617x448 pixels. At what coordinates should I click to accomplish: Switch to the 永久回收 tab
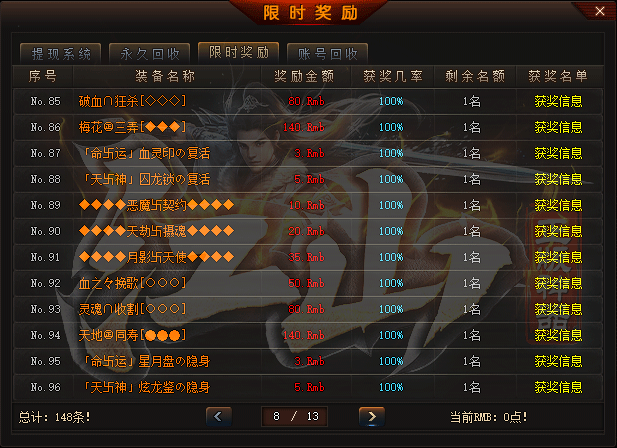(150, 54)
